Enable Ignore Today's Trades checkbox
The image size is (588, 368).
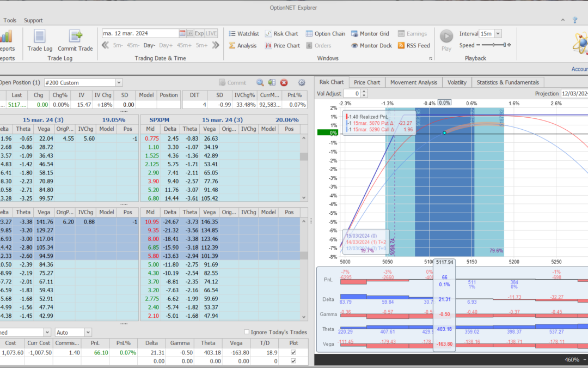point(247,332)
